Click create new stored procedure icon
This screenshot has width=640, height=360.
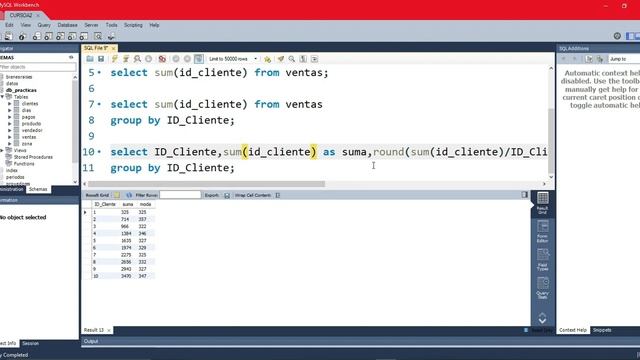(x=72, y=37)
